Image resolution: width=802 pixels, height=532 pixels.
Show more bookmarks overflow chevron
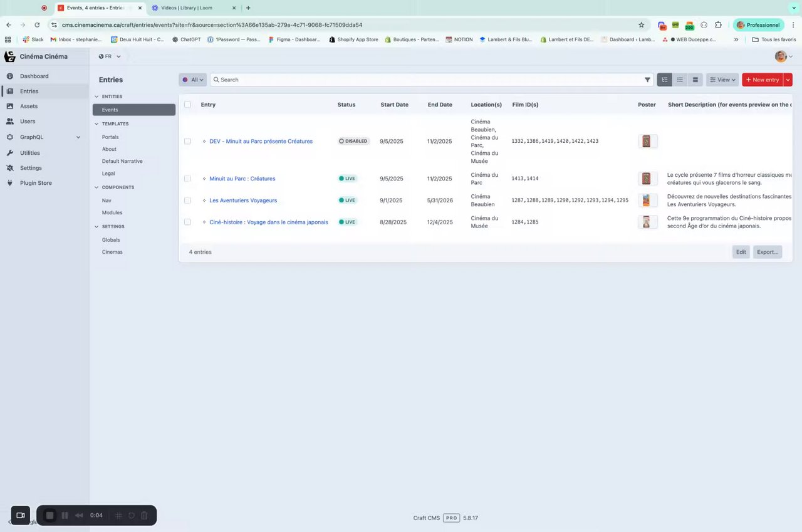click(736, 39)
